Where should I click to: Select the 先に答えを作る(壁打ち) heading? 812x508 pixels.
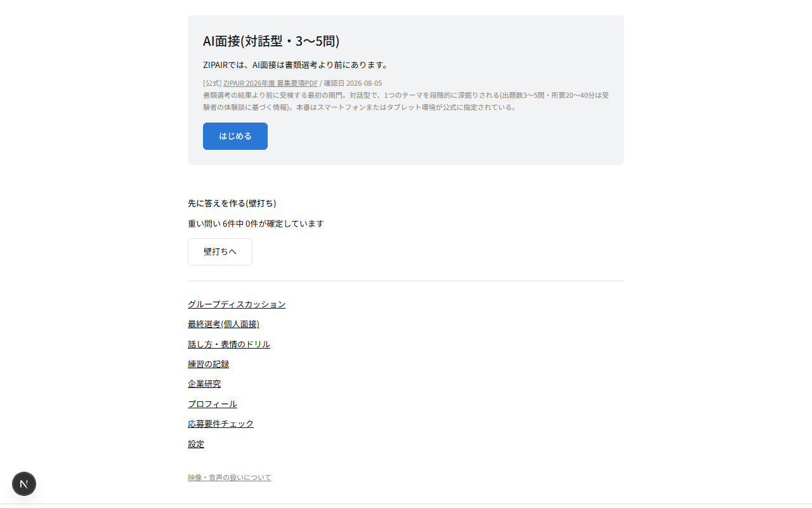(232, 203)
